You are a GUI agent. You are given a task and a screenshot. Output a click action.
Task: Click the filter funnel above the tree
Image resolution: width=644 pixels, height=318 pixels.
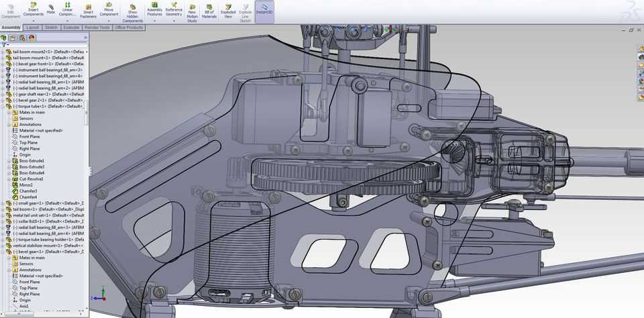pyautogui.click(x=4, y=45)
